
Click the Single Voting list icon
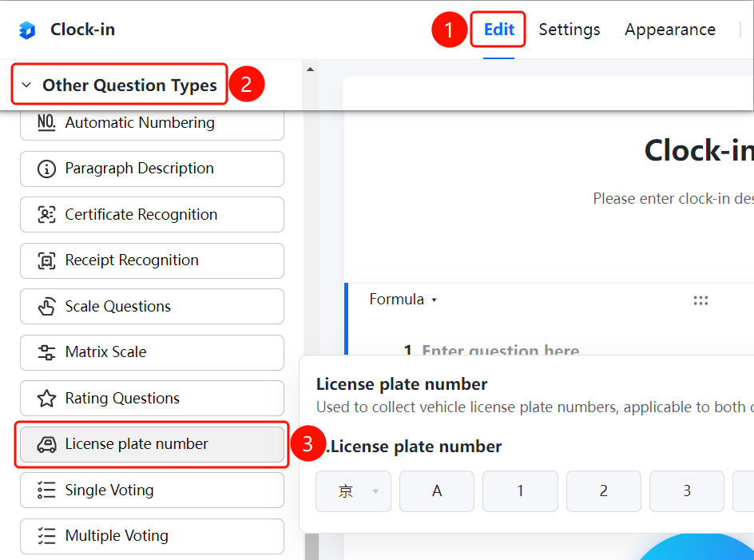click(46, 490)
